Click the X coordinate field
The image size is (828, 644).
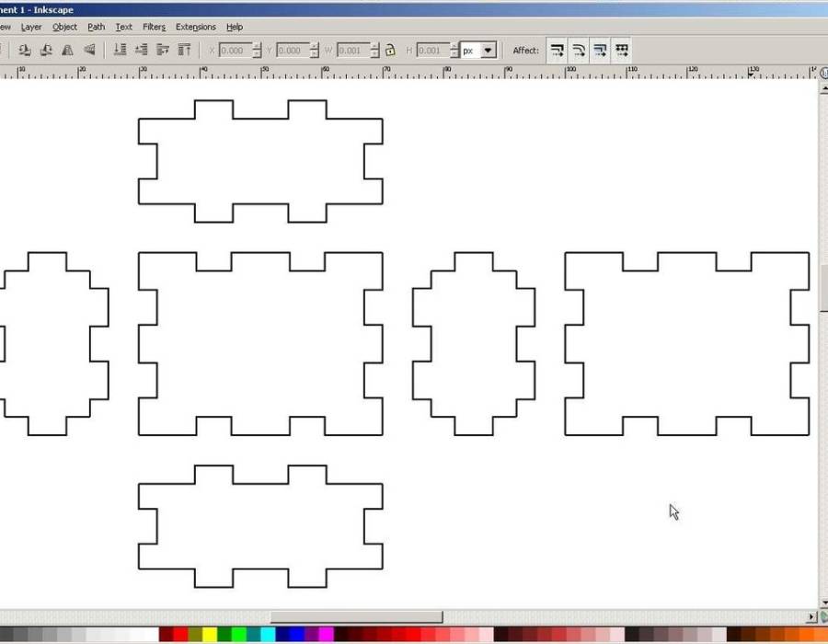click(236, 51)
